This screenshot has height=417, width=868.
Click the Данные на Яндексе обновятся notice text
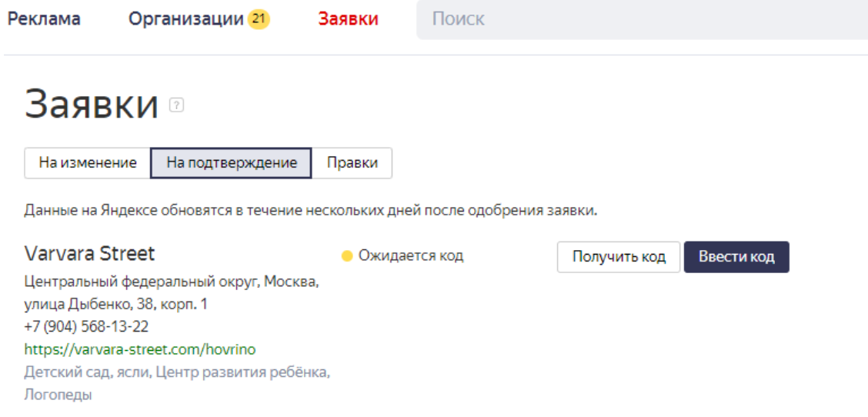(311, 211)
